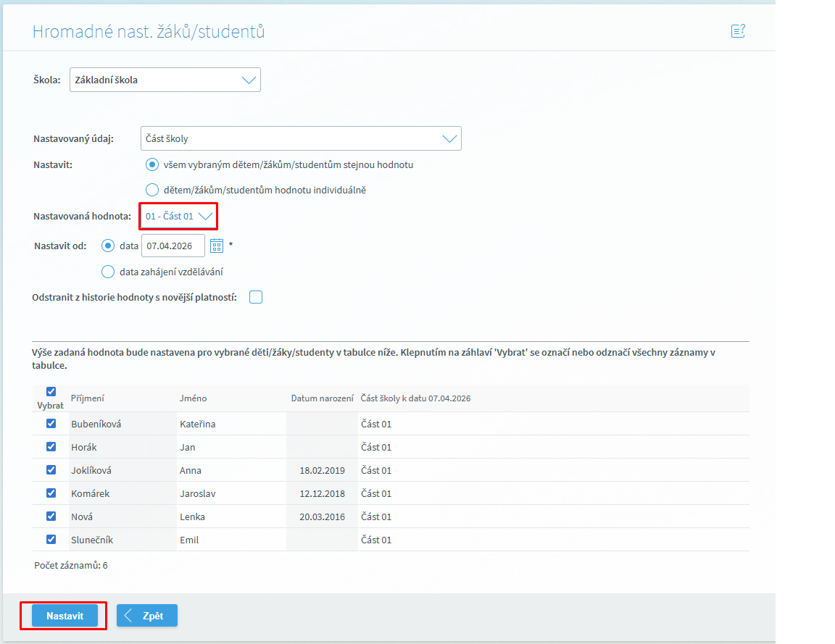
Task: Expand the Nastavovaná hodnota dropdown
Action: click(178, 216)
